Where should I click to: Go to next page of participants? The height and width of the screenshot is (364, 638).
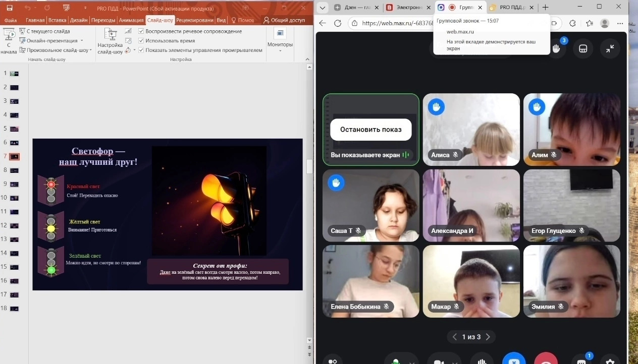[488, 337]
